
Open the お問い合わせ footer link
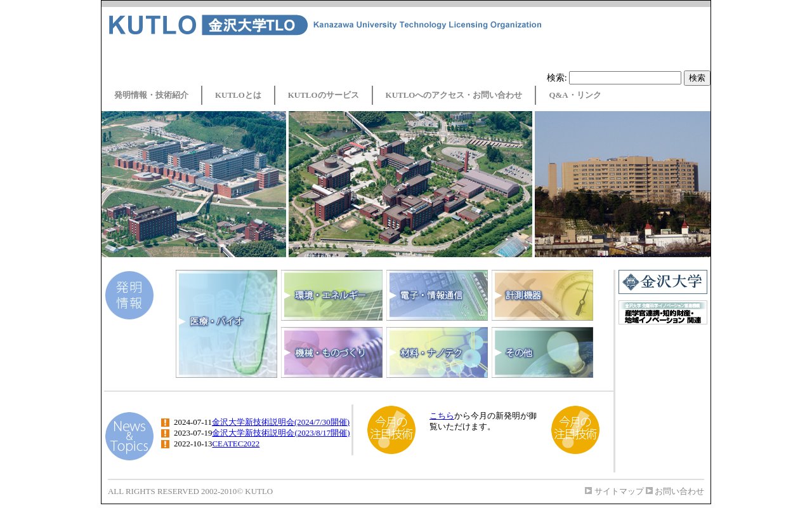tap(679, 491)
